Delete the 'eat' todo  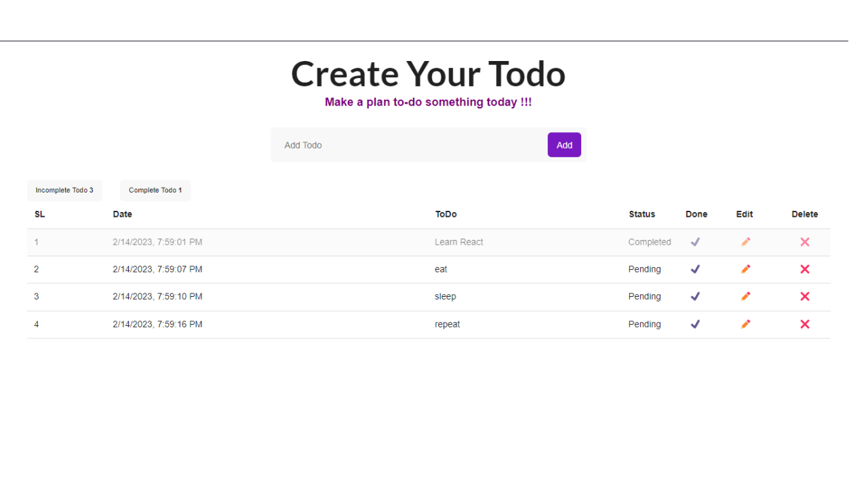click(x=805, y=269)
